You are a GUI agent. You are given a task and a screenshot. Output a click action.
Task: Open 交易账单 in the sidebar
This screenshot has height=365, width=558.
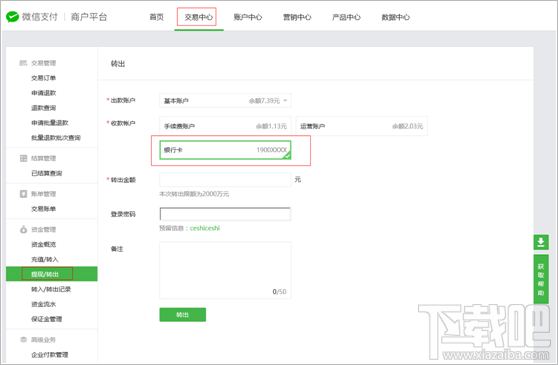43,209
